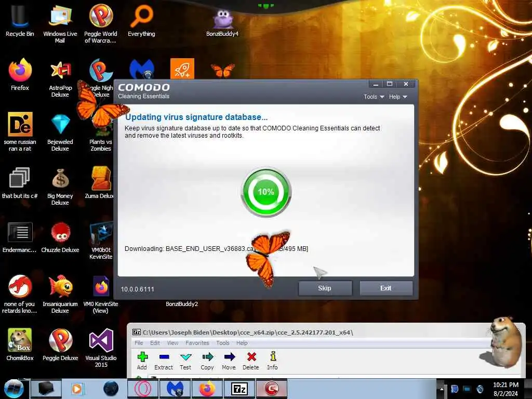
Task: Click Extract icon in 7-Zip toolbar
Action: point(164,361)
